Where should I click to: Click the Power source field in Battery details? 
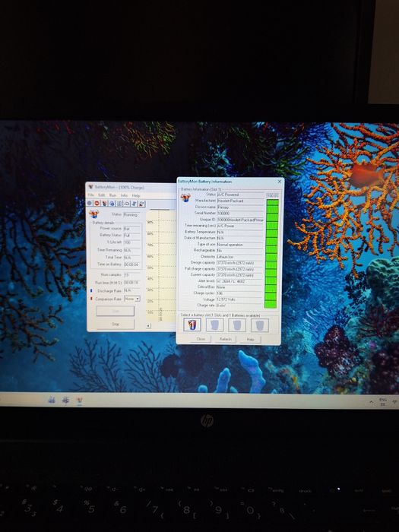click(132, 229)
